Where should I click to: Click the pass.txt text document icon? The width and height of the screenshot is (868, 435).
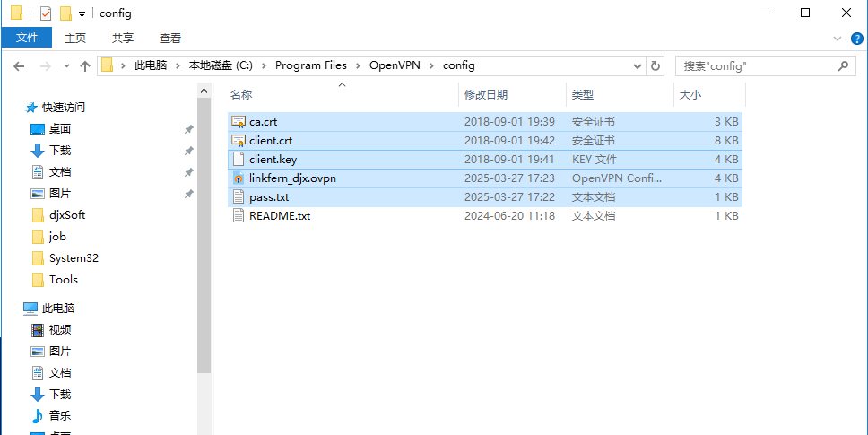tap(239, 197)
